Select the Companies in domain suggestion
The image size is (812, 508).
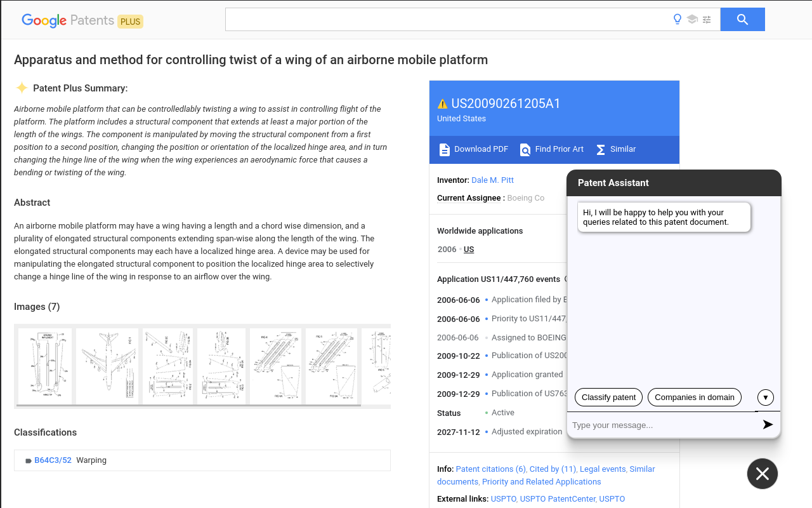694,398
